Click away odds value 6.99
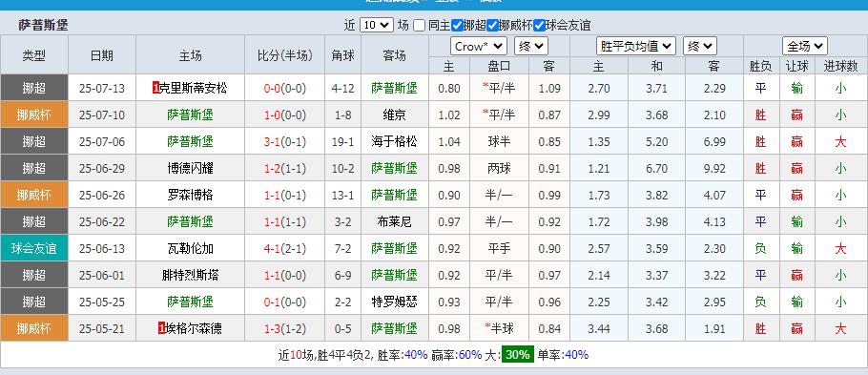Image resolution: width=868 pixels, height=375 pixels. (714, 142)
